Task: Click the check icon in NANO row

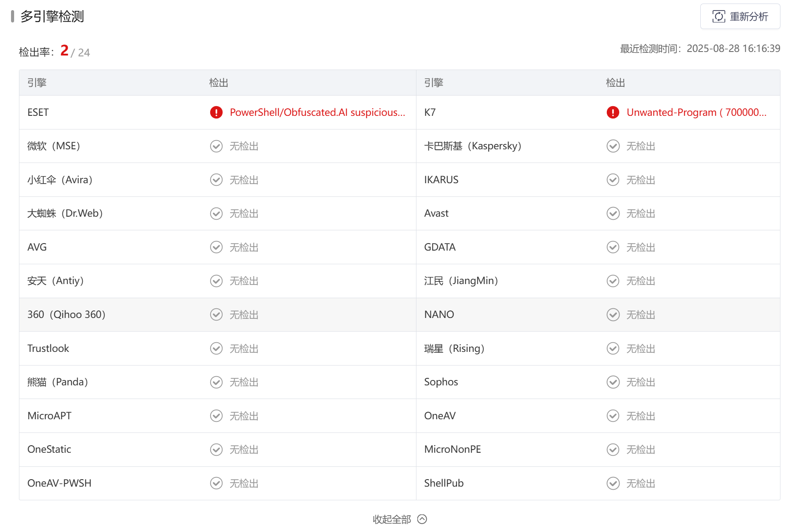Action: point(613,314)
